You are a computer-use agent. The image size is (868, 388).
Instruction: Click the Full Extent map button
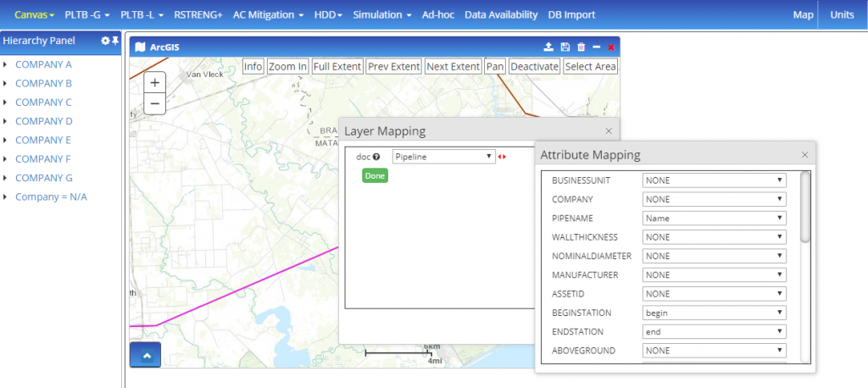point(337,67)
